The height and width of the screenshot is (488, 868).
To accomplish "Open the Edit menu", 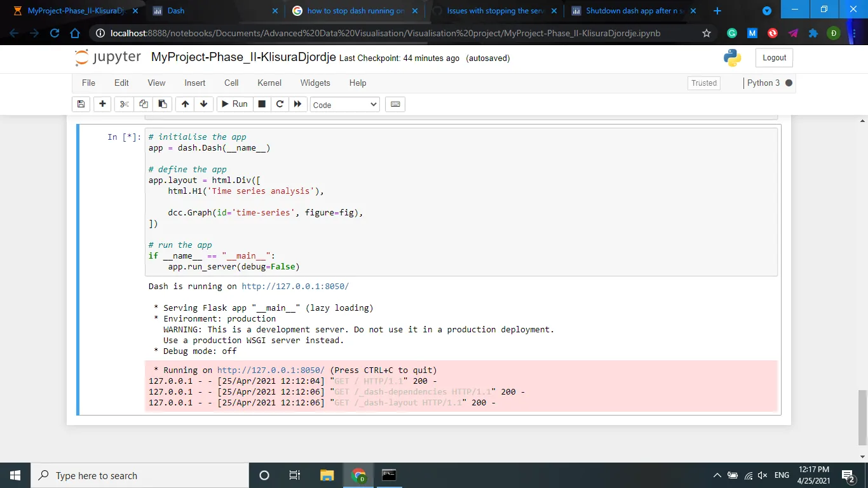I will (x=121, y=83).
